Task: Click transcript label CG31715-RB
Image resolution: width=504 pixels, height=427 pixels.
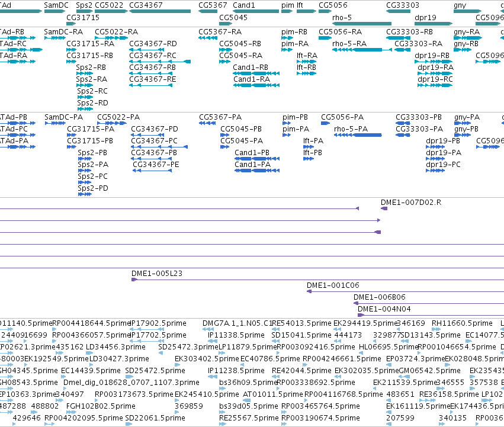Action: click(89, 55)
